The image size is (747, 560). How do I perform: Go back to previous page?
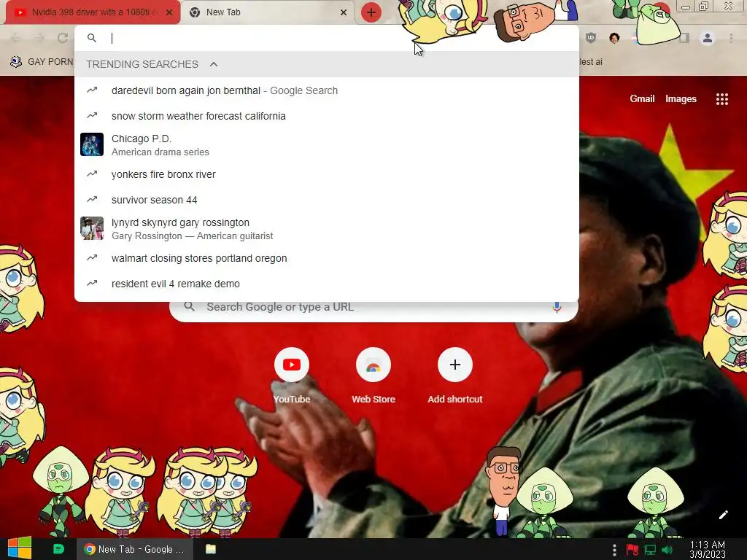16,38
